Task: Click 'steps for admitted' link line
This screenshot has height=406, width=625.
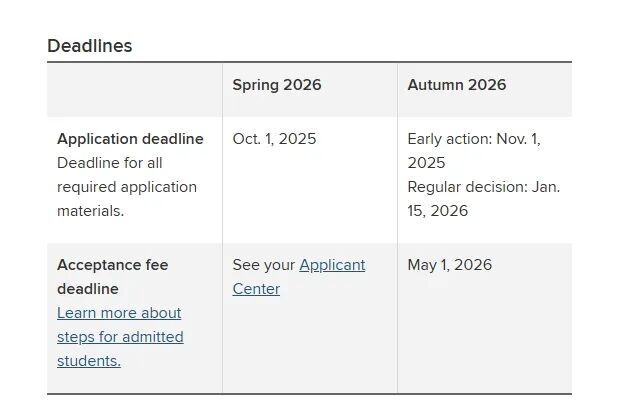Action: [x=120, y=337]
